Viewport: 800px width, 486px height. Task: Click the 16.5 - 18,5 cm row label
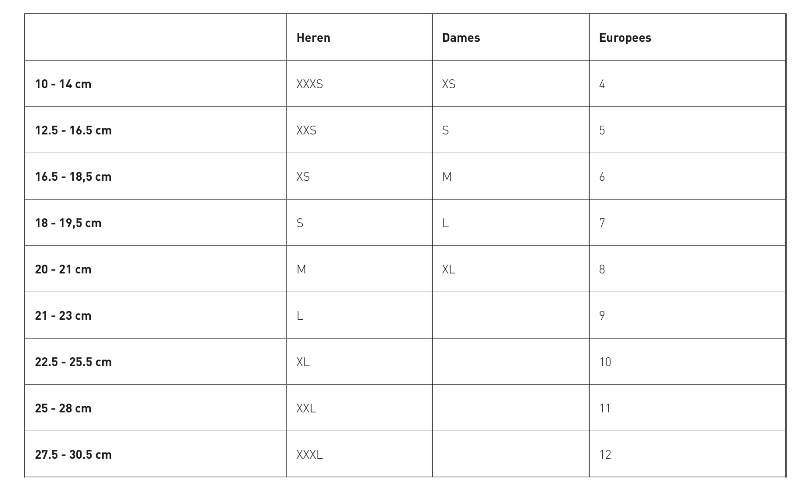[73, 177]
